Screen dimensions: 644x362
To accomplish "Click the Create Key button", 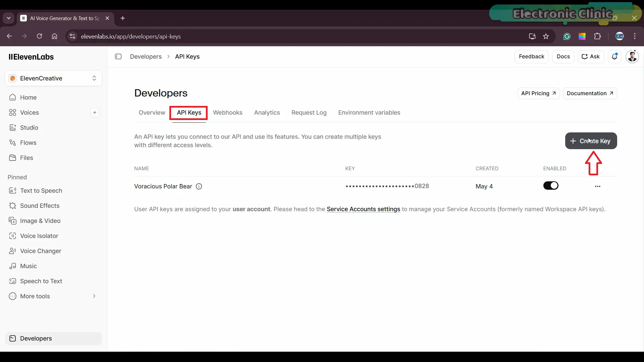I will pyautogui.click(x=591, y=141).
